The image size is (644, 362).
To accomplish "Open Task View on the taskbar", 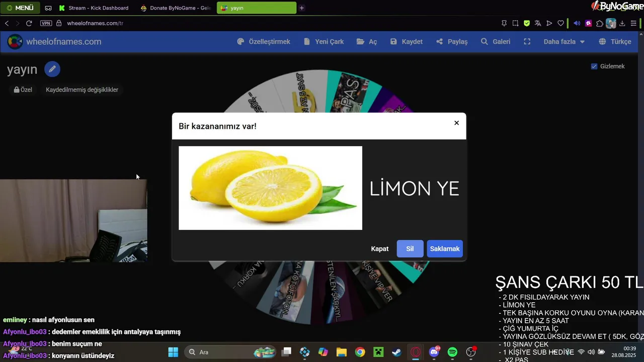I will point(286,352).
